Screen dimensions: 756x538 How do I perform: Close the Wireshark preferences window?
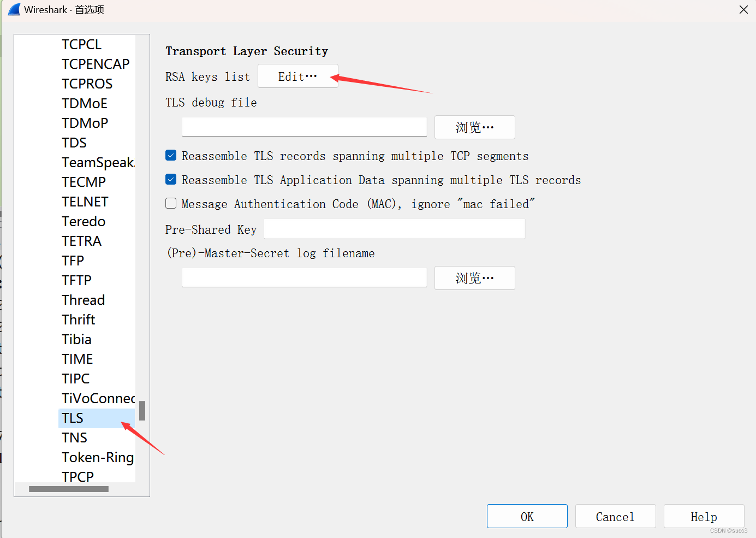tap(743, 10)
